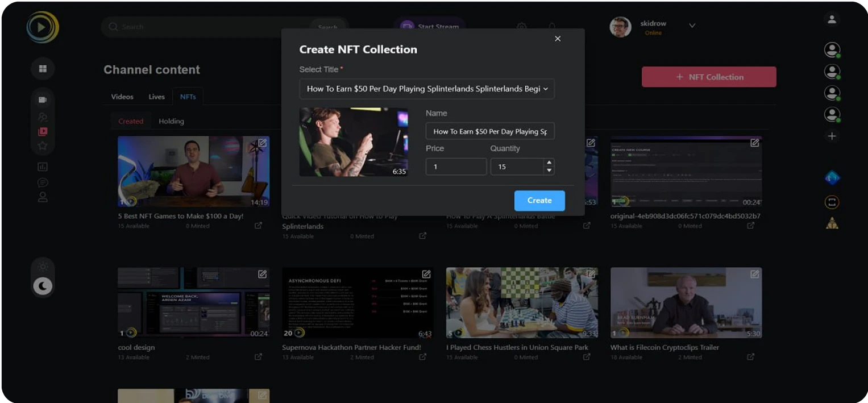Open the bar chart analytics sidebar icon
The width and height of the screenshot is (868, 403).
tap(43, 167)
